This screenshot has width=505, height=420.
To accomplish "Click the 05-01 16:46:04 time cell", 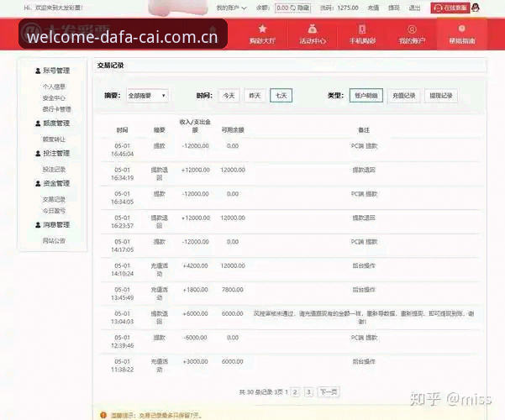I will (x=122, y=150).
